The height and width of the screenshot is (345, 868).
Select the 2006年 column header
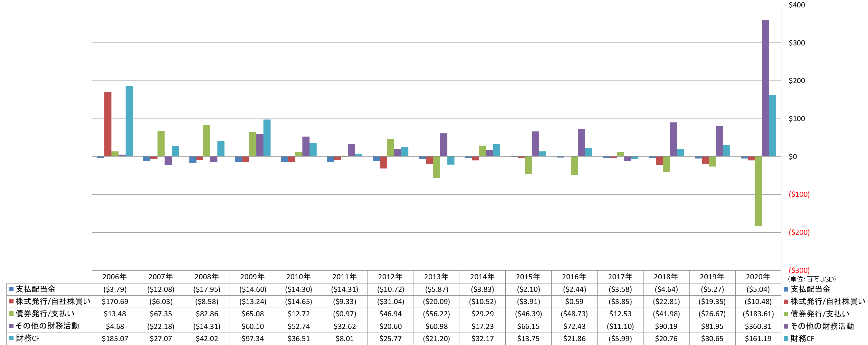115,277
